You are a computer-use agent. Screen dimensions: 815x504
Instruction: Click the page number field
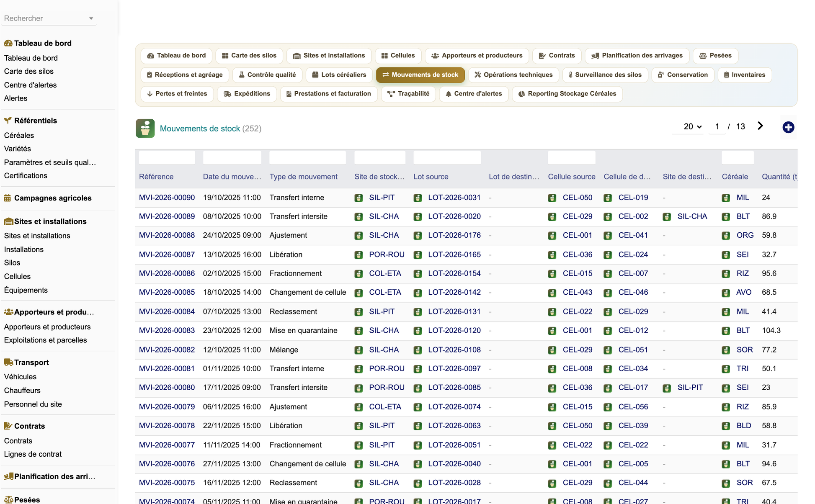pyautogui.click(x=717, y=126)
